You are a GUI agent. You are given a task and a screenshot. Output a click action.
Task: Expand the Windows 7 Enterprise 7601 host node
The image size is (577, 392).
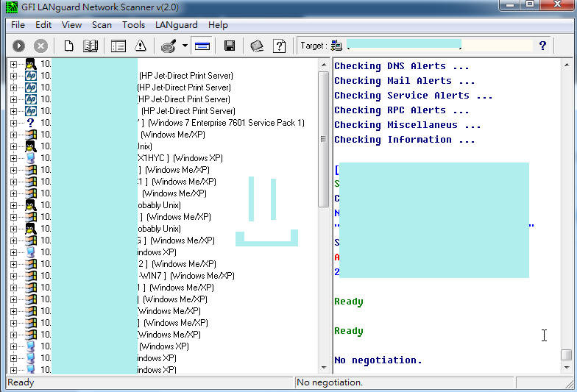coord(13,123)
